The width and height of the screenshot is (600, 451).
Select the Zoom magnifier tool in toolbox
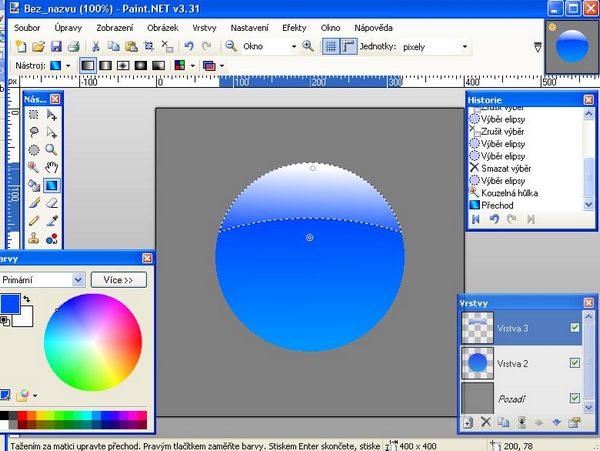coord(51,149)
